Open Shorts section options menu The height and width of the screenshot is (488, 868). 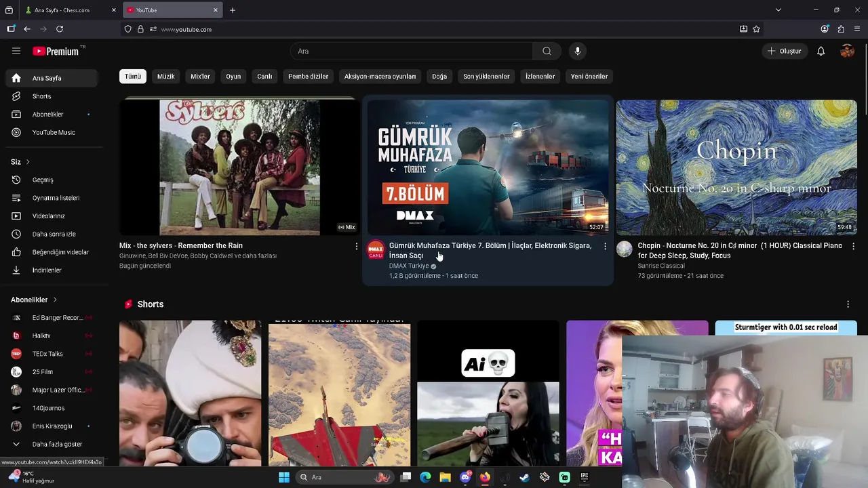tap(848, 304)
